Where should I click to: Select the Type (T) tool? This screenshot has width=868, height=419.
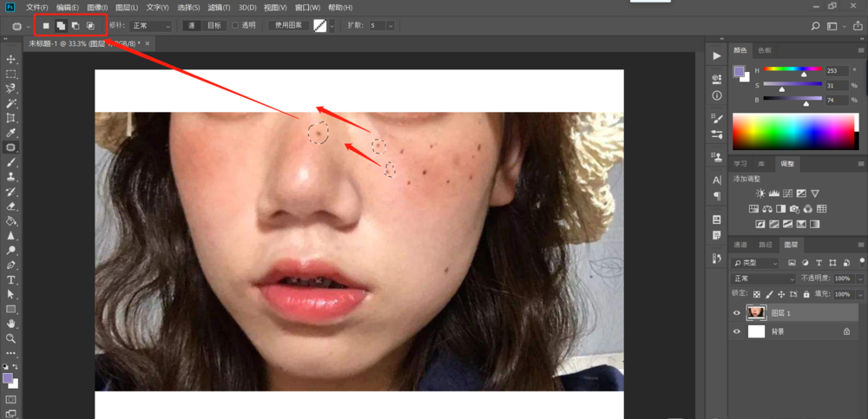tap(11, 280)
